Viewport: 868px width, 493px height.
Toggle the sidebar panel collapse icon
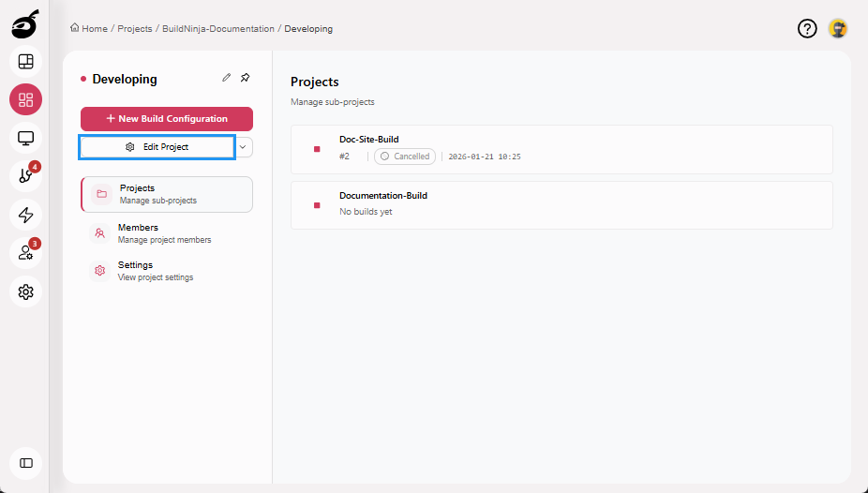25,463
